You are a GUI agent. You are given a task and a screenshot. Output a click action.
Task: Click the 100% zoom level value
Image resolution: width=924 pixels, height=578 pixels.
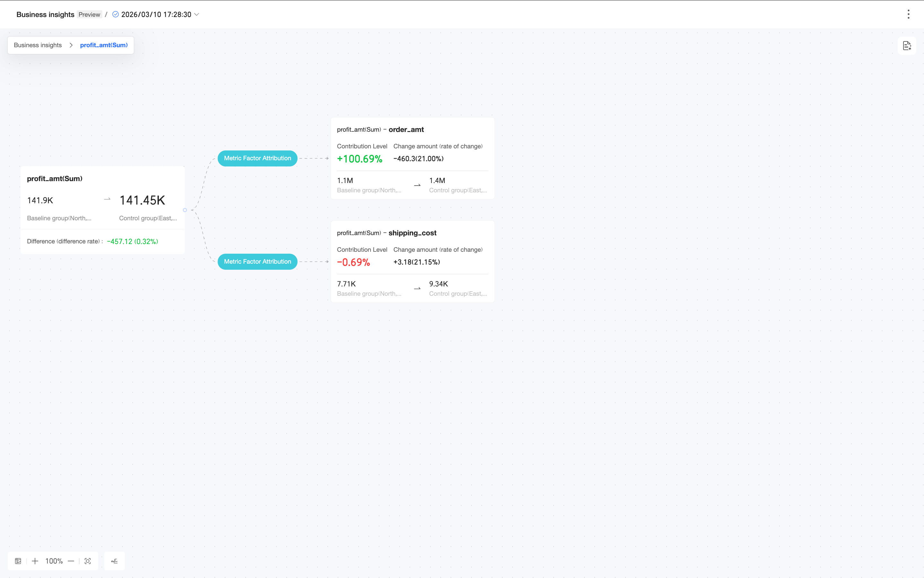(54, 561)
